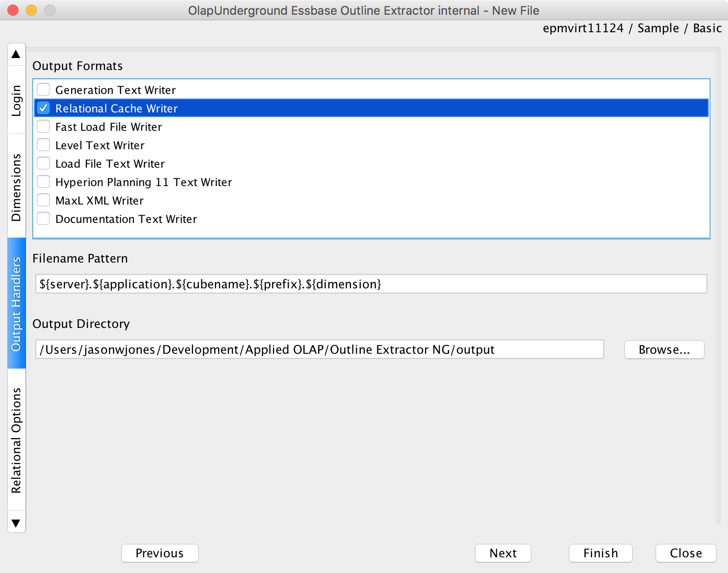Select the Documentation Text Writer label
The height and width of the screenshot is (573, 728).
[x=126, y=219]
